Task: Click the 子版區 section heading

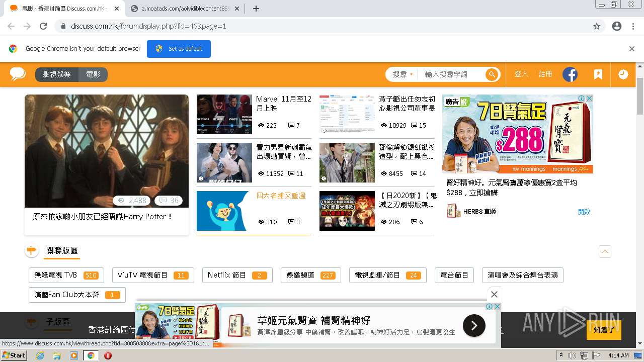Action: click(x=58, y=322)
